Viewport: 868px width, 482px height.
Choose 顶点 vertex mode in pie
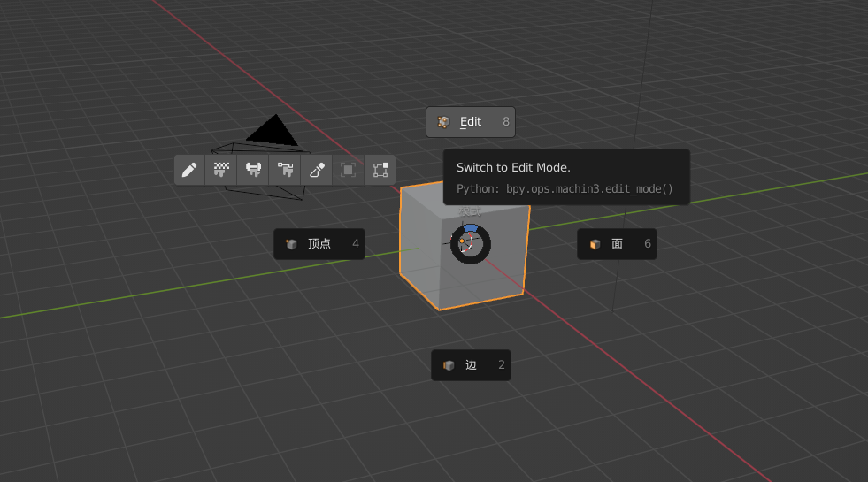click(x=319, y=244)
